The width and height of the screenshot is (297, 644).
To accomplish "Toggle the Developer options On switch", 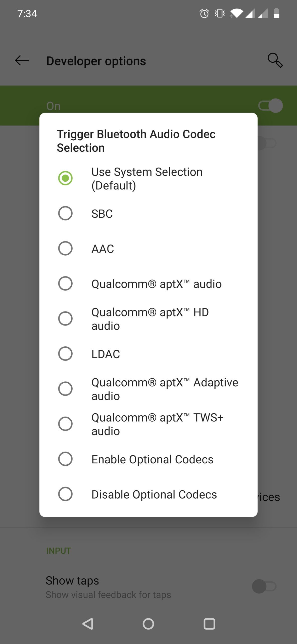I will (270, 106).
